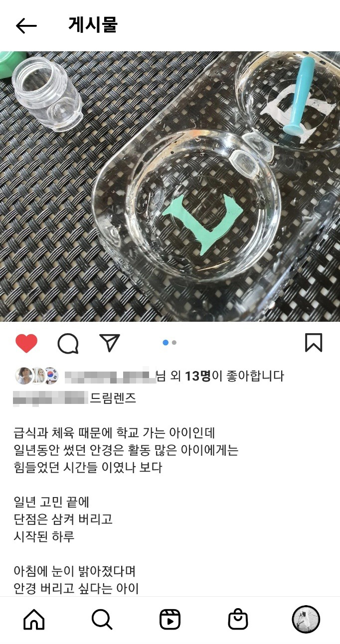
Task: Open comments with the speech bubble icon
Action: point(68,343)
